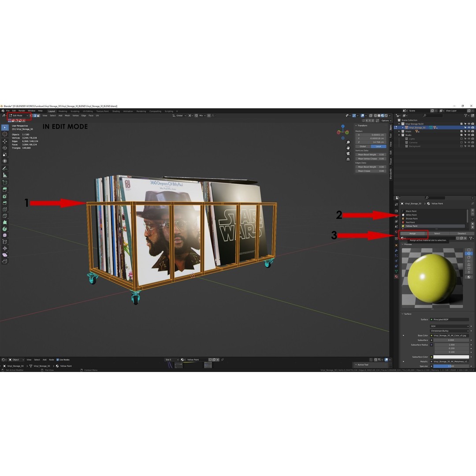Activate the Add Cube tool
This screenshot has height=476, width=476.
[4, 182]
